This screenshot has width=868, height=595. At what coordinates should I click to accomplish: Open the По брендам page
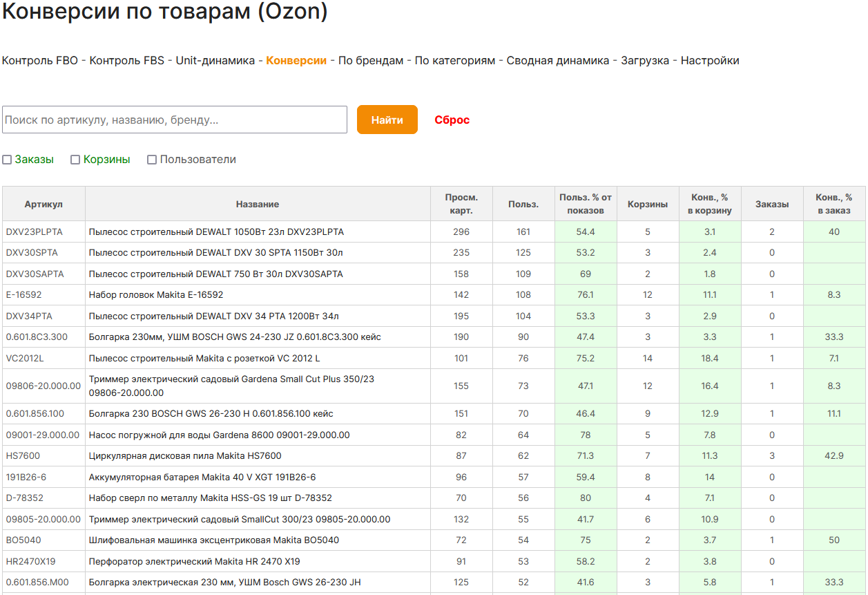371,61
